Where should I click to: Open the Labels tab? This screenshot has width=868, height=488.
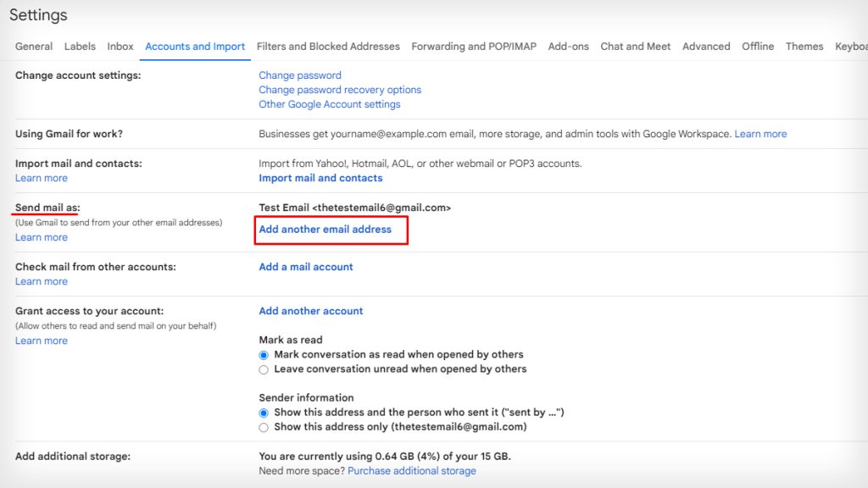[x=80, y=47]
